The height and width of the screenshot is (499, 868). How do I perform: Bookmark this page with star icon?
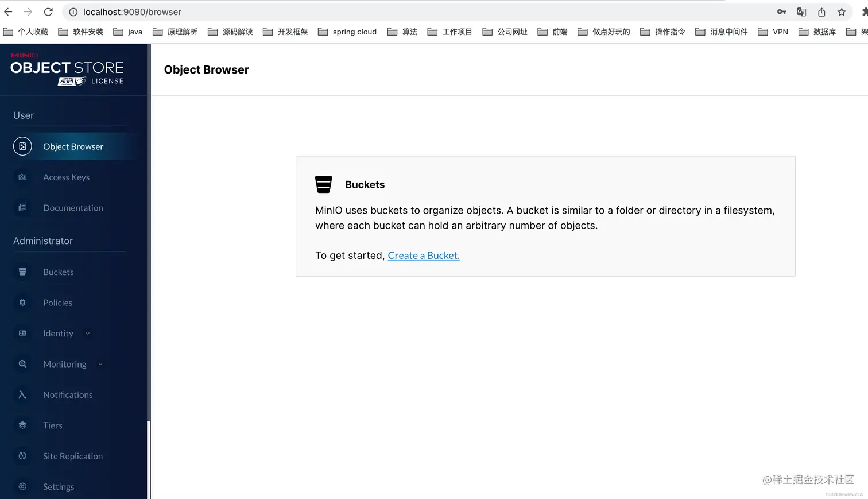842,12
